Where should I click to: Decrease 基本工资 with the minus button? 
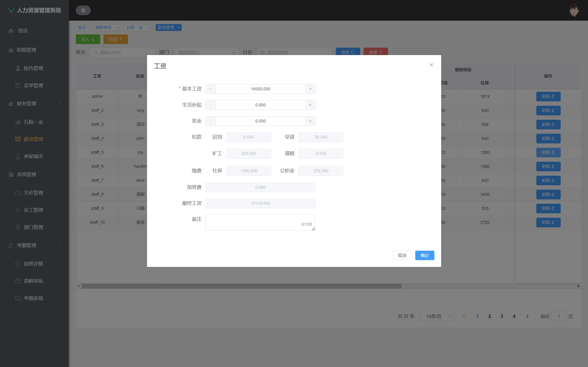210,89
